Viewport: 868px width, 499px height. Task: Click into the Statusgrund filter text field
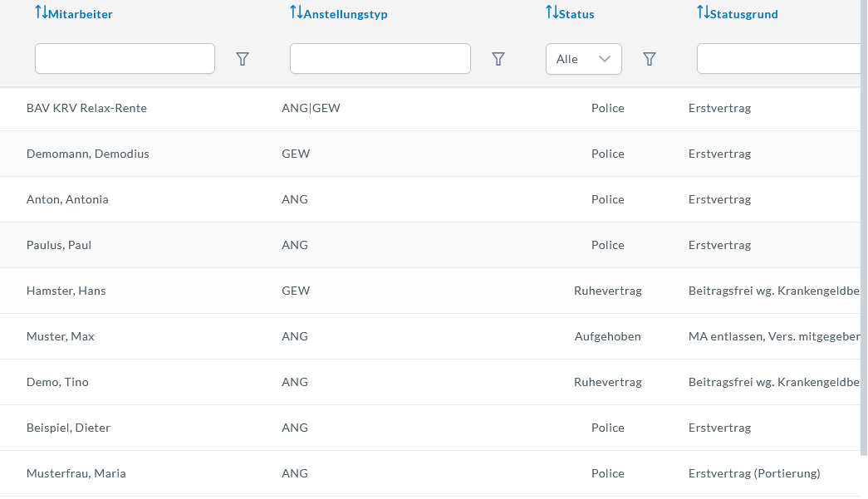pos(777,59)
